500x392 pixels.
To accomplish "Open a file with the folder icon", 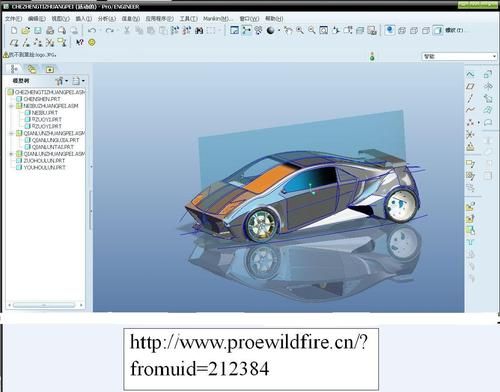I will (x=26, y=31).
